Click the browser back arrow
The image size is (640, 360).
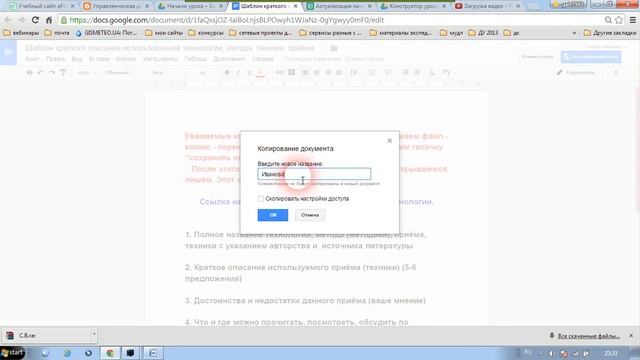click(x=8, y=20)
